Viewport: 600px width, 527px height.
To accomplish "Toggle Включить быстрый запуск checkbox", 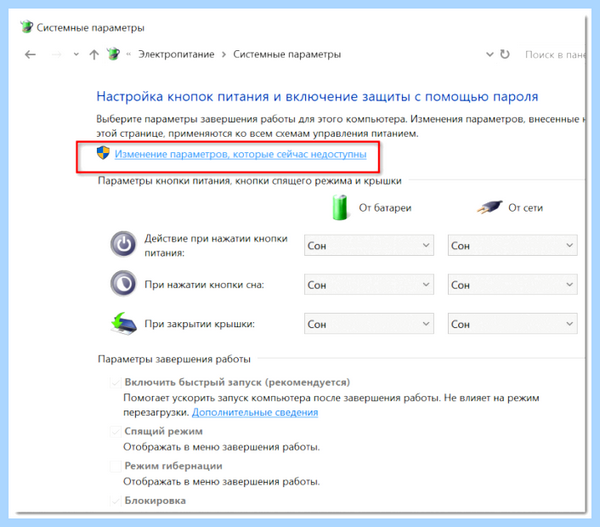I will coord(116,382).
